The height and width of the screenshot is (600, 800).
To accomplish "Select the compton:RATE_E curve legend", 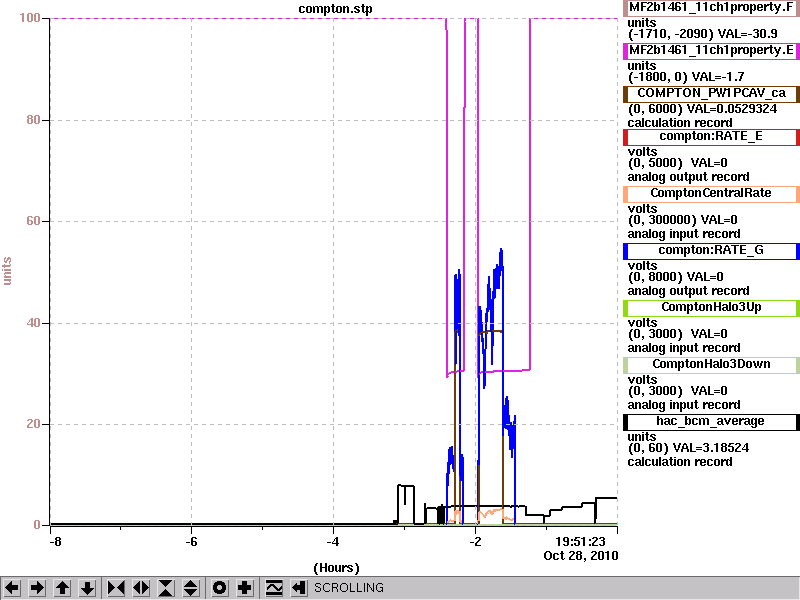I will tap(711, 136).
